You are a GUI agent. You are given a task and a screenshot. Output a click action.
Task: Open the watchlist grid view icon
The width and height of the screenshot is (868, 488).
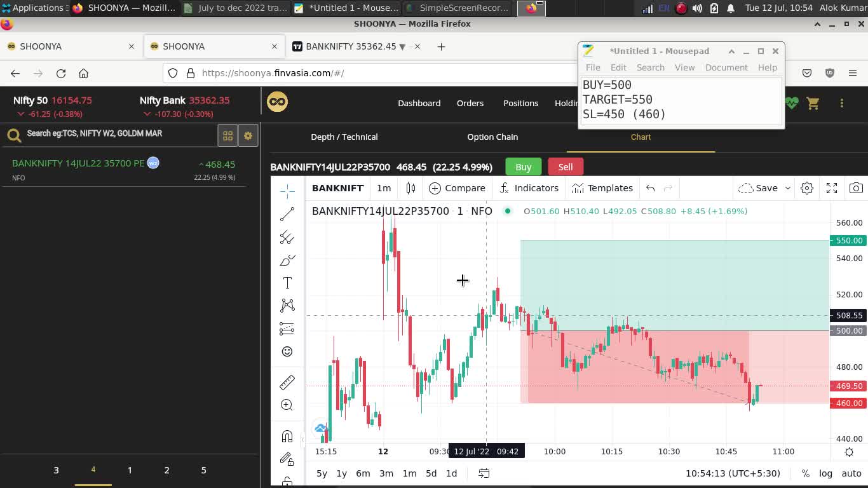tap(227, 135)
